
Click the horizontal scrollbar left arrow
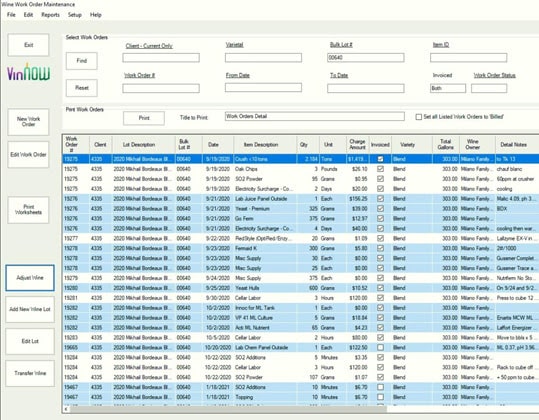[66, 409]
